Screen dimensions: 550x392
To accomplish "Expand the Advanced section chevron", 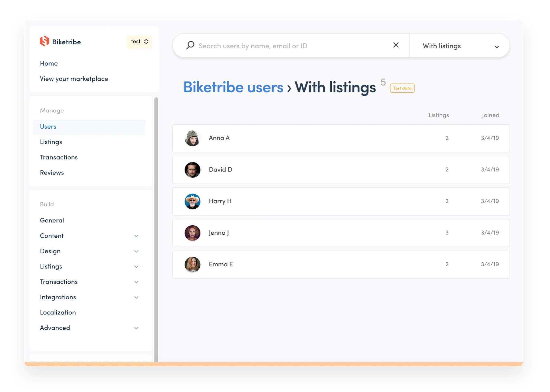I will (136, 328).
